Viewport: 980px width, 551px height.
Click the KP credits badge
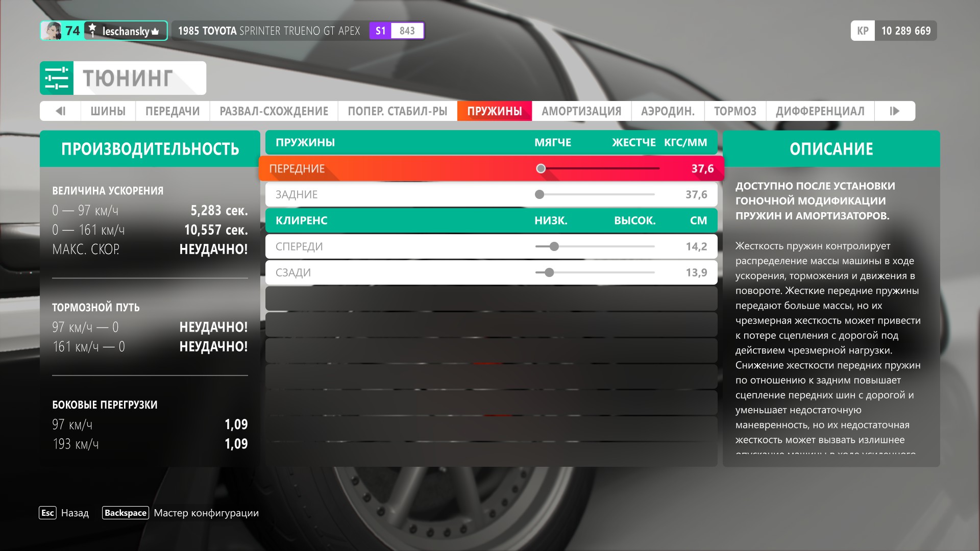coord(863,31)
